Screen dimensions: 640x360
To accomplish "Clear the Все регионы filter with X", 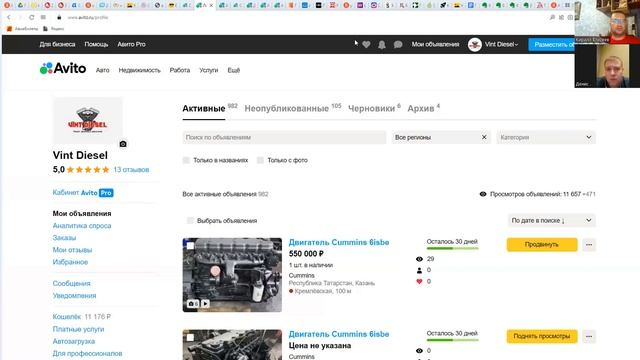I will click(484, 137).
